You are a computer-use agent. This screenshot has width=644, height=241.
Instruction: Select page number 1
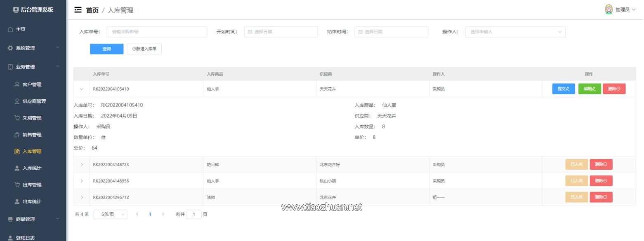pyautogui.click(x=150, y=214)
